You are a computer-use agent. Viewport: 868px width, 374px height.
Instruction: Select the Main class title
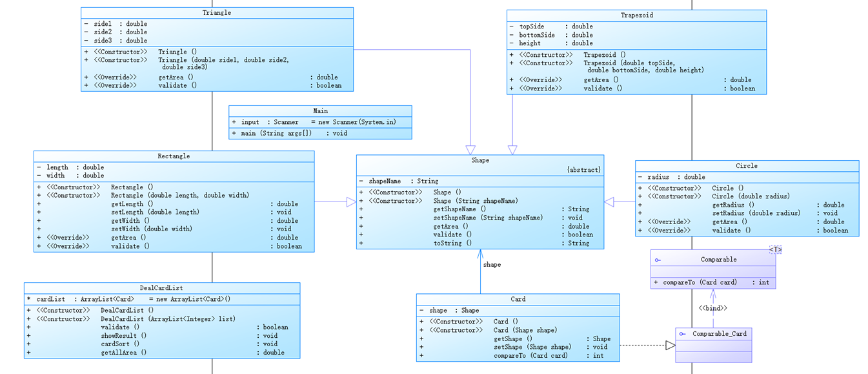click(321, 111)
